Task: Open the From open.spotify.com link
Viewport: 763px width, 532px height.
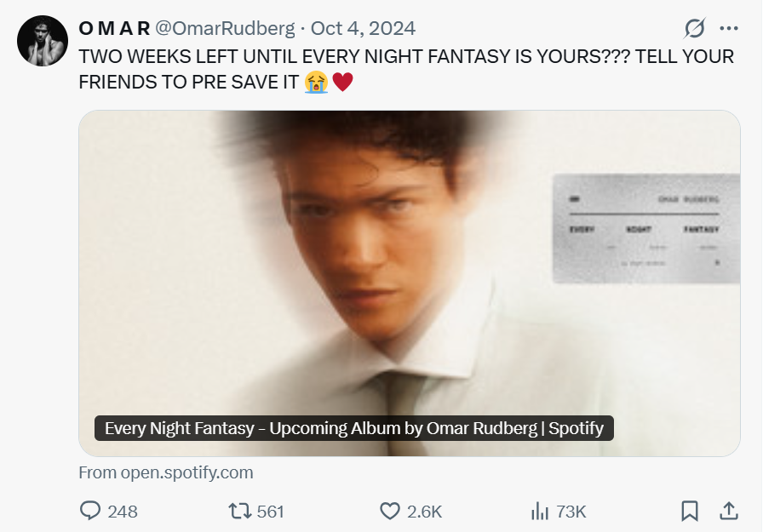Action: pyautogui.click(x=165, y=472)
